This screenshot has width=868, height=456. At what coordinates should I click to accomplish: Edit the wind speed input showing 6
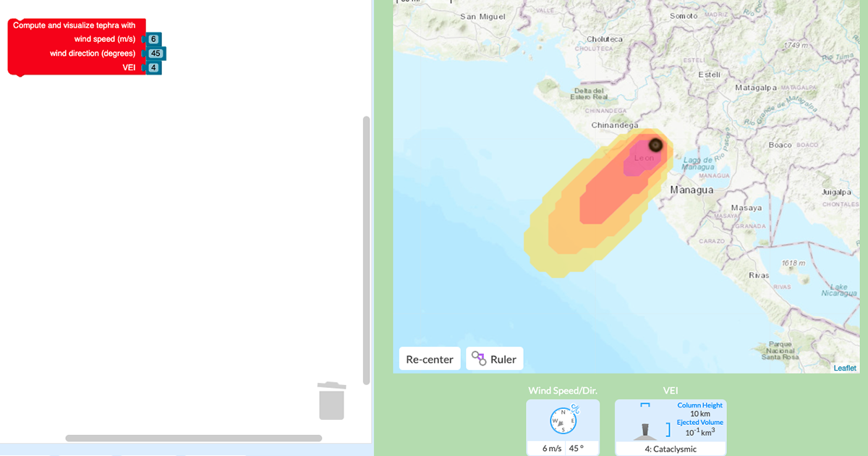152,39
